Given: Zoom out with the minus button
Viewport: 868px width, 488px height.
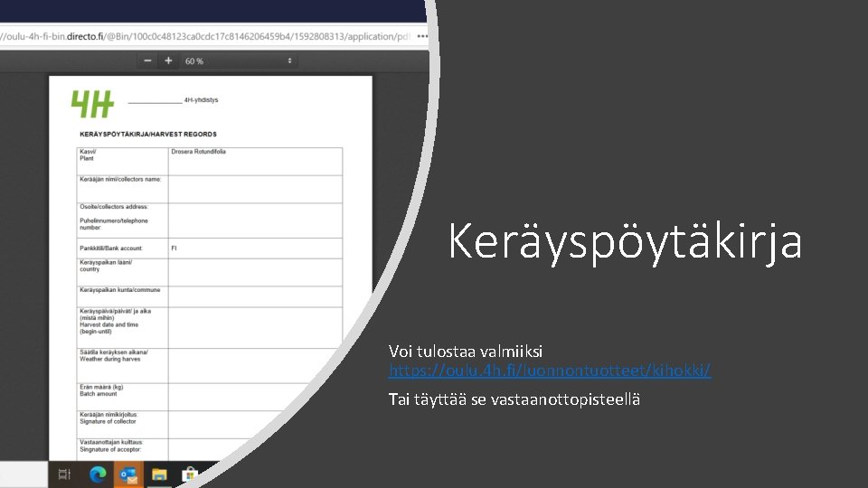Looking at the screenshot, I should [x=147, y=61].
